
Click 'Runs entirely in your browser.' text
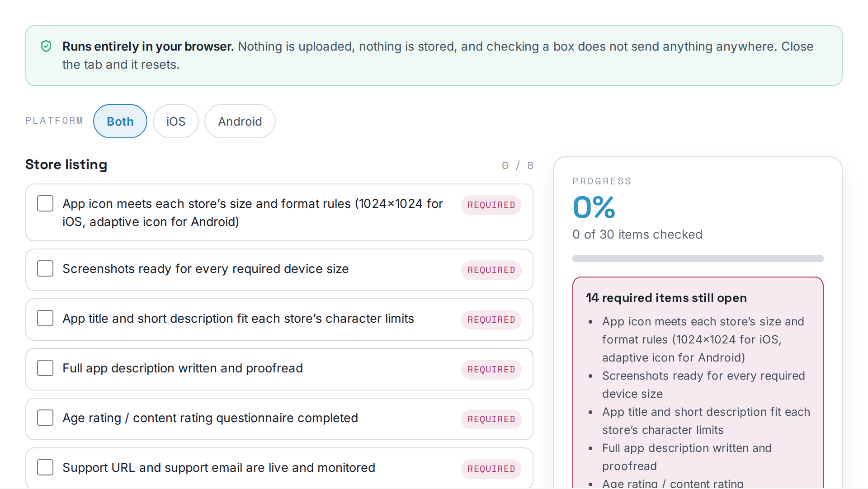point(148,46)
